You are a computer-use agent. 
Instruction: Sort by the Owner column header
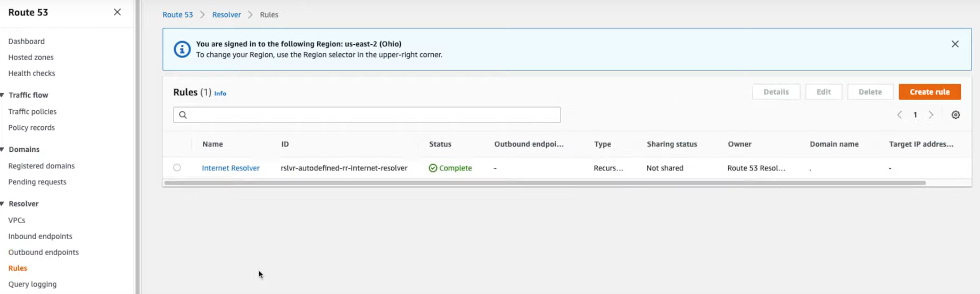pos(739,144)
